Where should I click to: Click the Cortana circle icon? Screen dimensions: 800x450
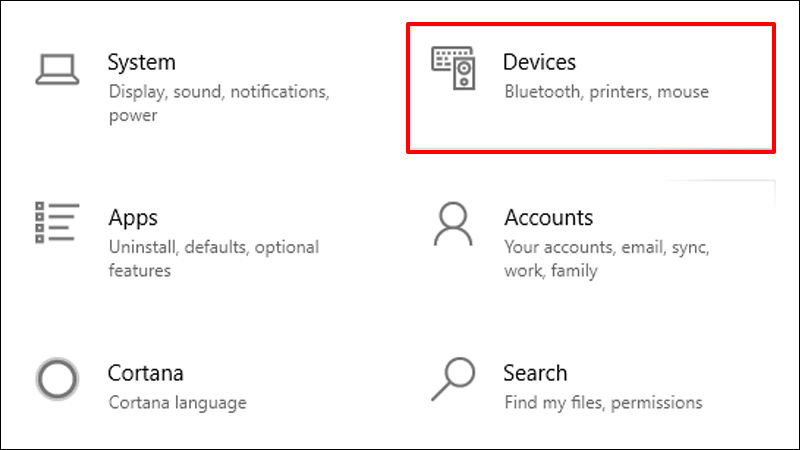coord(56,380)
